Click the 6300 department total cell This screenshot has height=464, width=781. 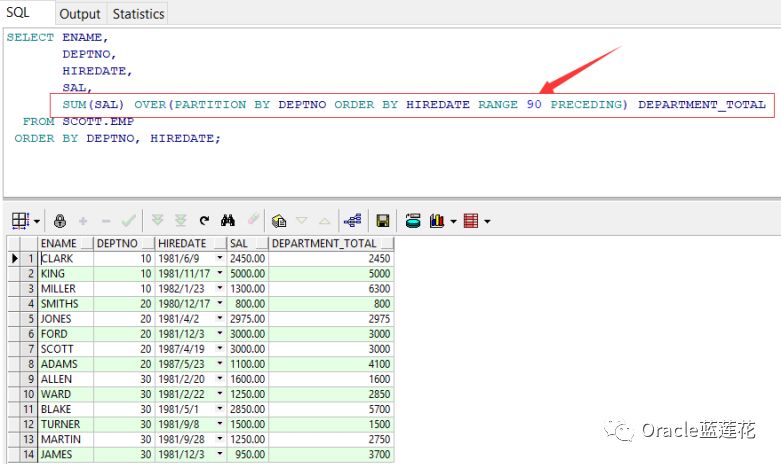(331, 289)
